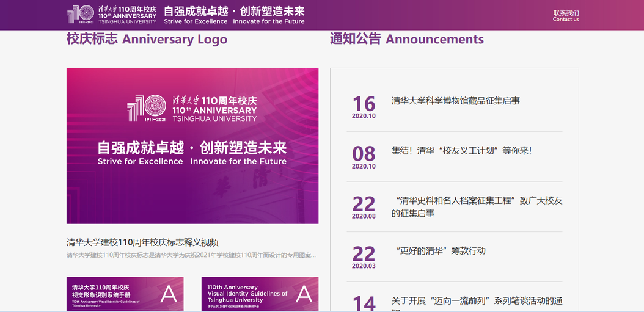This screenshot has height=312, width=644.
Task: Open the 联系我们 Contact us link
Action: click(x=566, y=16)
